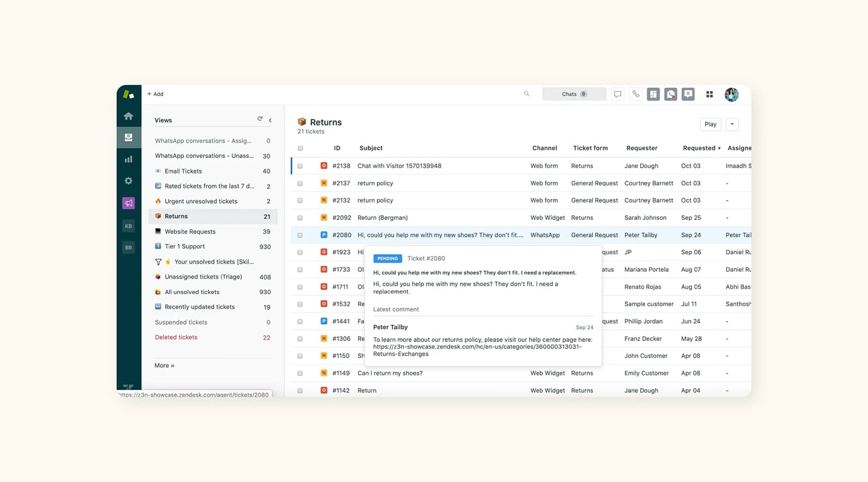Open the Home icon in sidebar
Viewport: 868px width, 482px height.
[128, 116]
